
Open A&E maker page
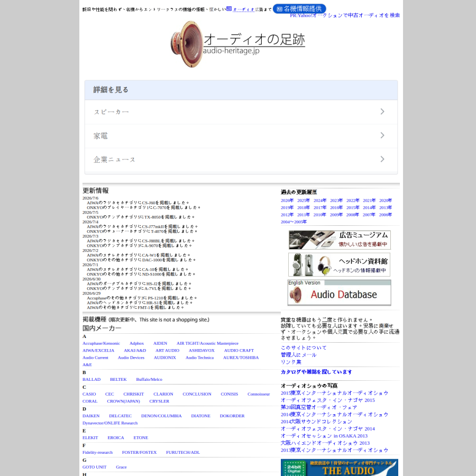point(87,364)
